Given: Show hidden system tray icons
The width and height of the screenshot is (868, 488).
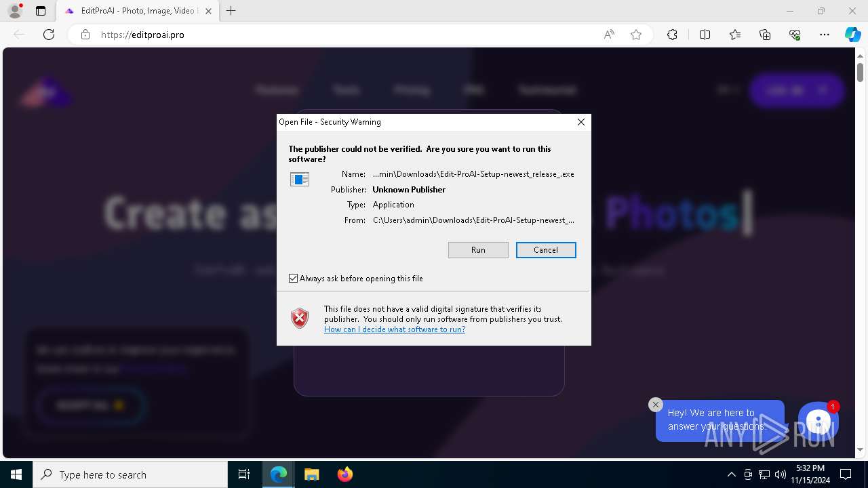Looking at the screenshot, I should 731,474.
